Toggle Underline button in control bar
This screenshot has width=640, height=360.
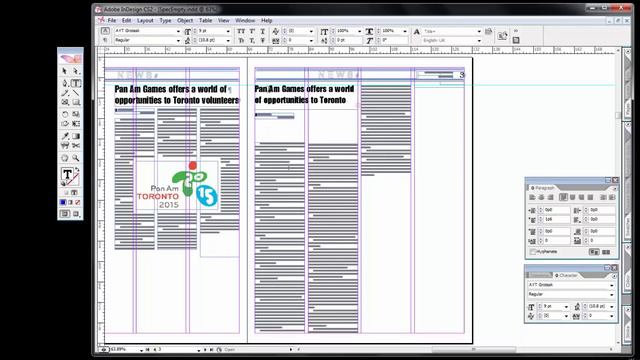coord(263,31)
